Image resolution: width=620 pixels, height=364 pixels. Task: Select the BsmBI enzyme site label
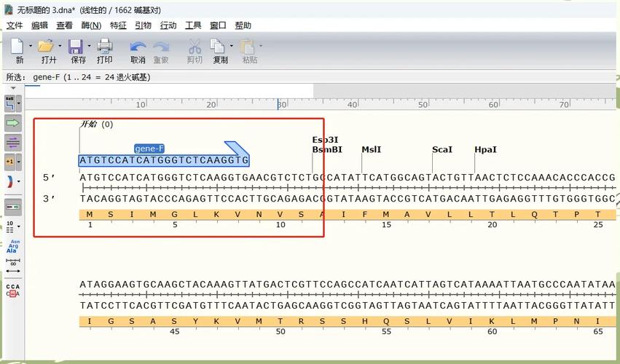point(327,150)
